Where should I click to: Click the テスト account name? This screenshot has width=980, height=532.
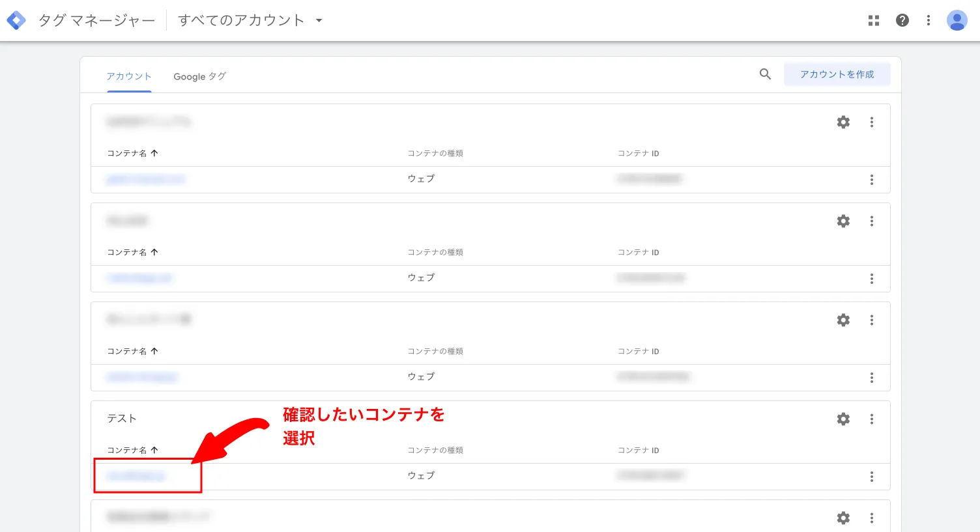(x=122, y=418)
